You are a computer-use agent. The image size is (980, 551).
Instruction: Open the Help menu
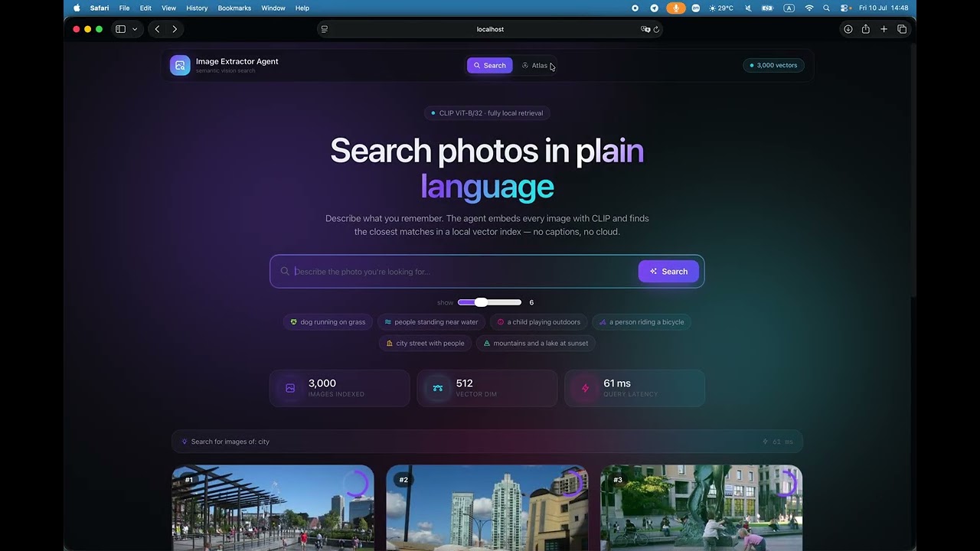tap(302, 8)
